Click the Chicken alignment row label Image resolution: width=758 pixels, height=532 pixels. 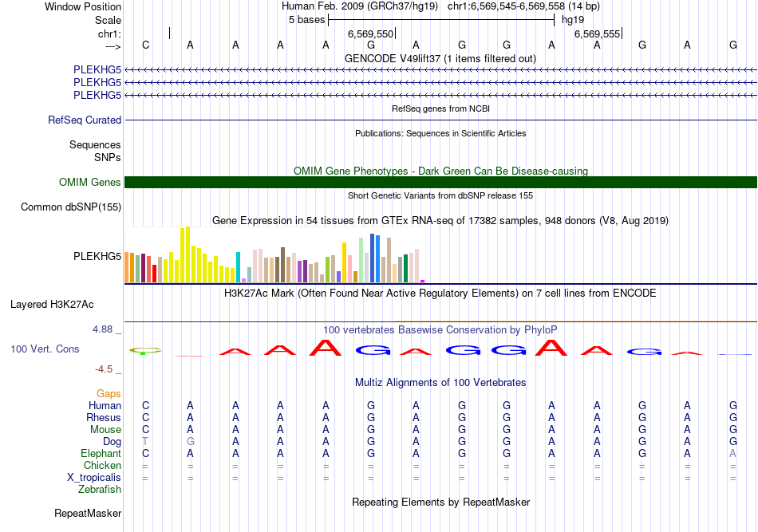102,465
